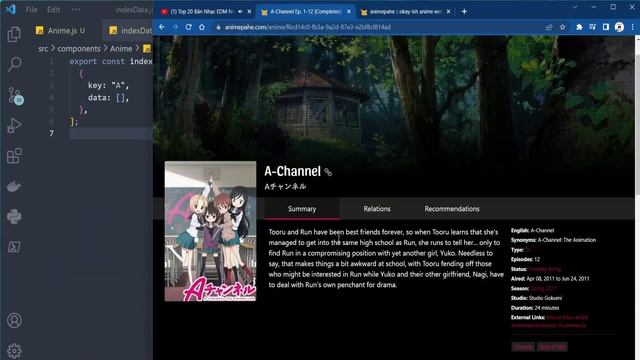Switch to the animepahe okay-ish anime tab

coord(405,11)
